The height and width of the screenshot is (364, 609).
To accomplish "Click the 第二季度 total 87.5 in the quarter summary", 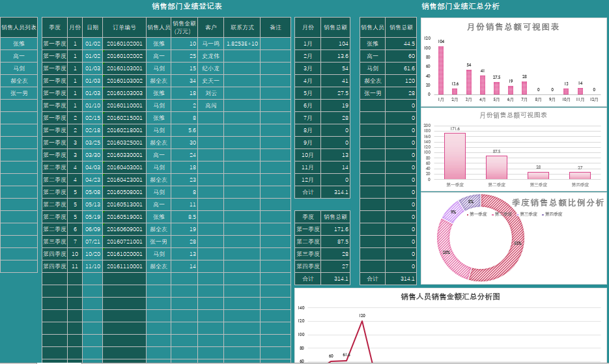I will tap(335, 242).
